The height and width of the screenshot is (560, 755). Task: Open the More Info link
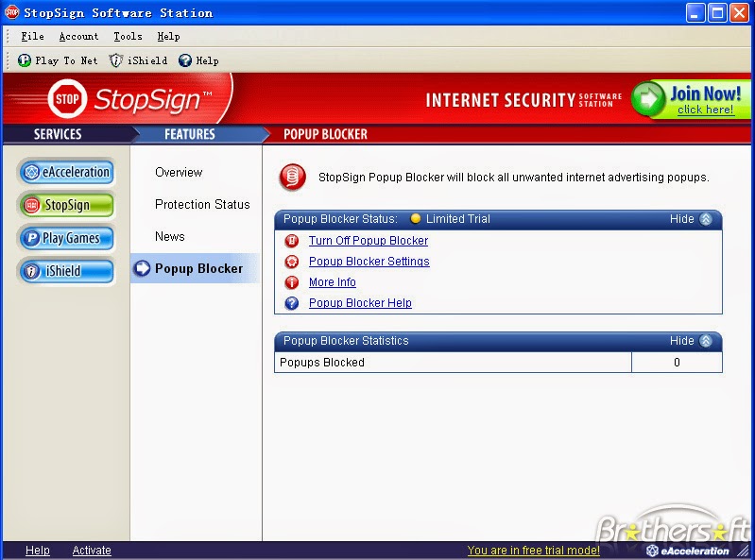tap(333, 282)
